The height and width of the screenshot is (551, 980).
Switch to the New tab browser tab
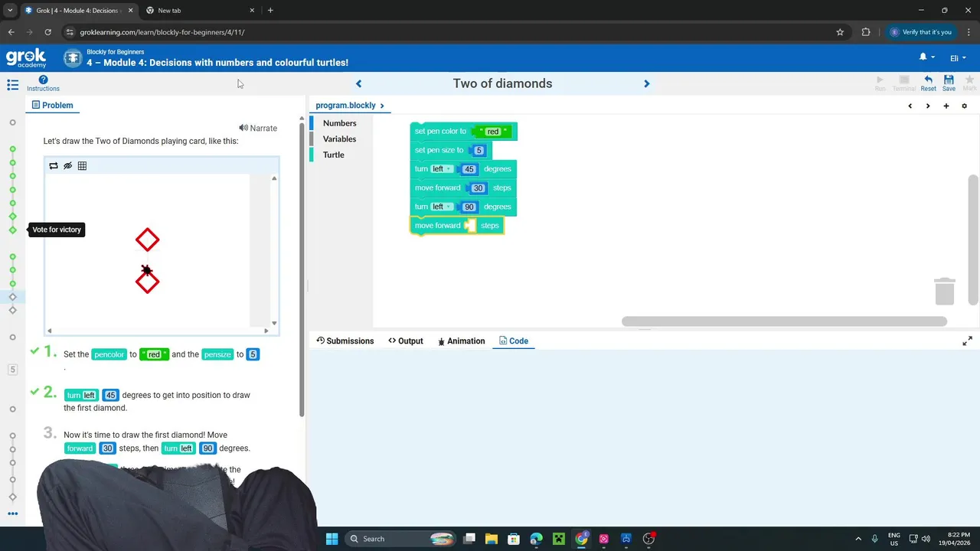(201, 11)
